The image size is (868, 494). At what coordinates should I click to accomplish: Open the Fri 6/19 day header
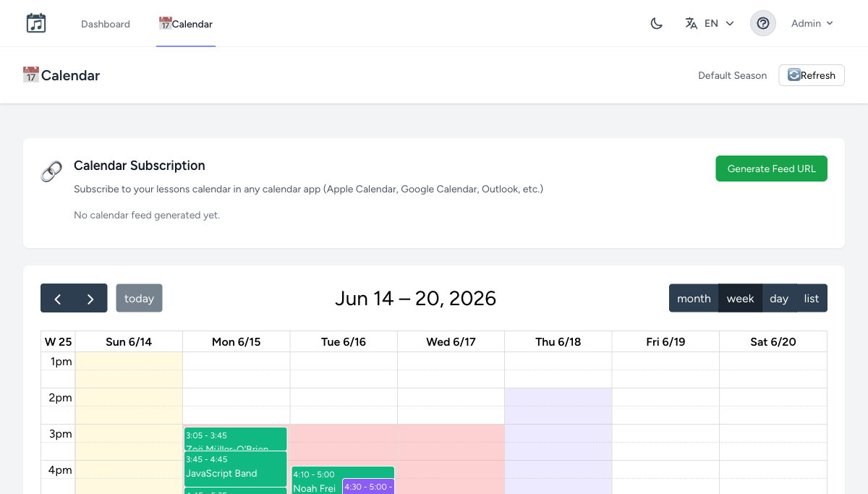coord(665,341)
